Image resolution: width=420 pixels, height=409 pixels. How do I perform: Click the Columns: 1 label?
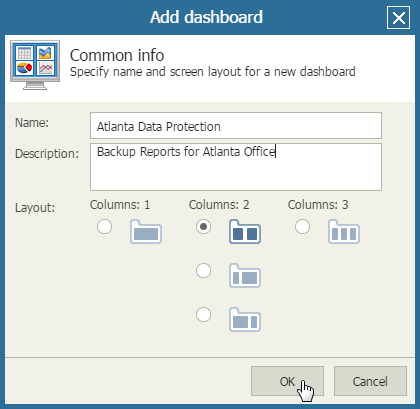120,205
